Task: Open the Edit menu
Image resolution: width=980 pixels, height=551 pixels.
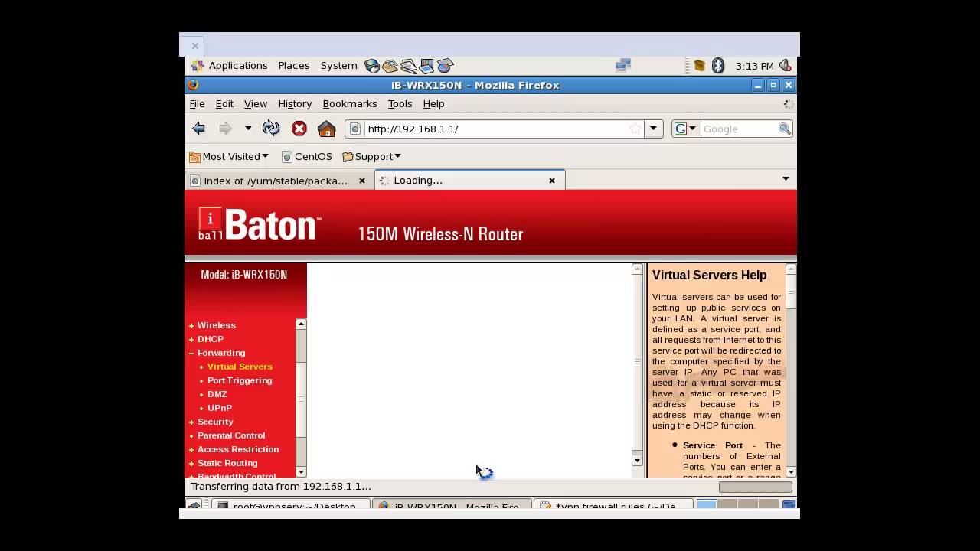Action: point(224,103)
